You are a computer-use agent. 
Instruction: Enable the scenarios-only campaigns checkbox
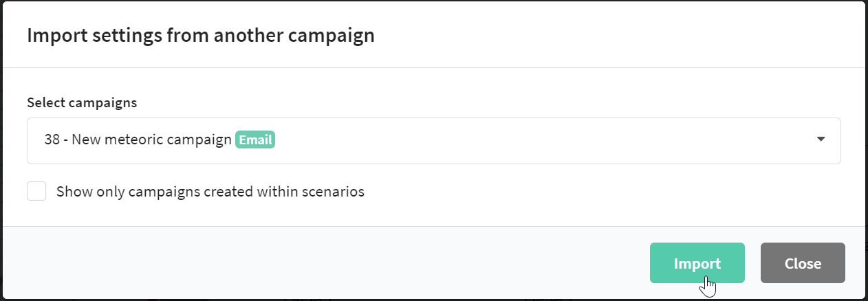coord(36,191)
